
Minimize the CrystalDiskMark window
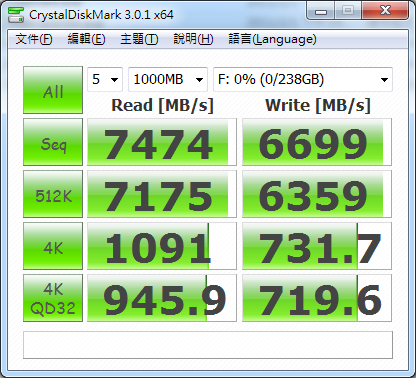(x=321, y=11)
